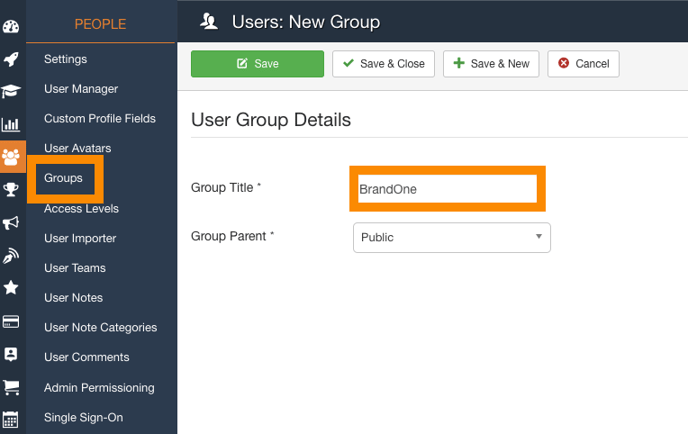Click the trophy icon in sidebar
Screen dimensions: 688x434
coord(12,190)
